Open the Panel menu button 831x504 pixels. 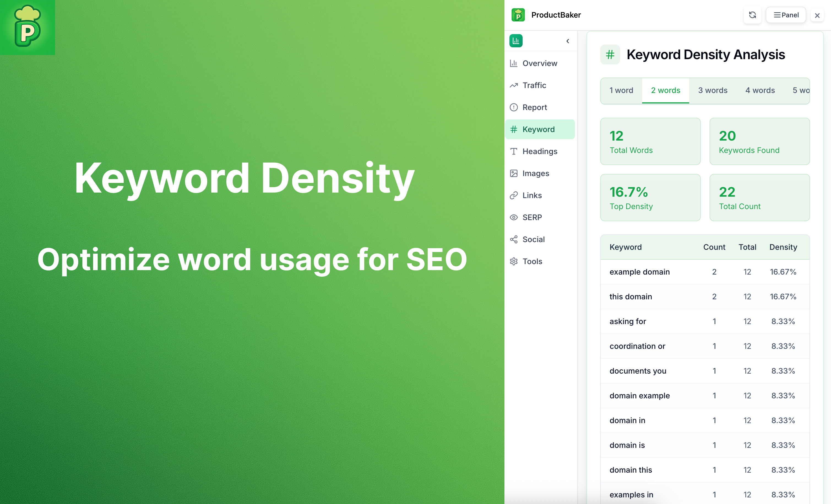tap(786, 15)
